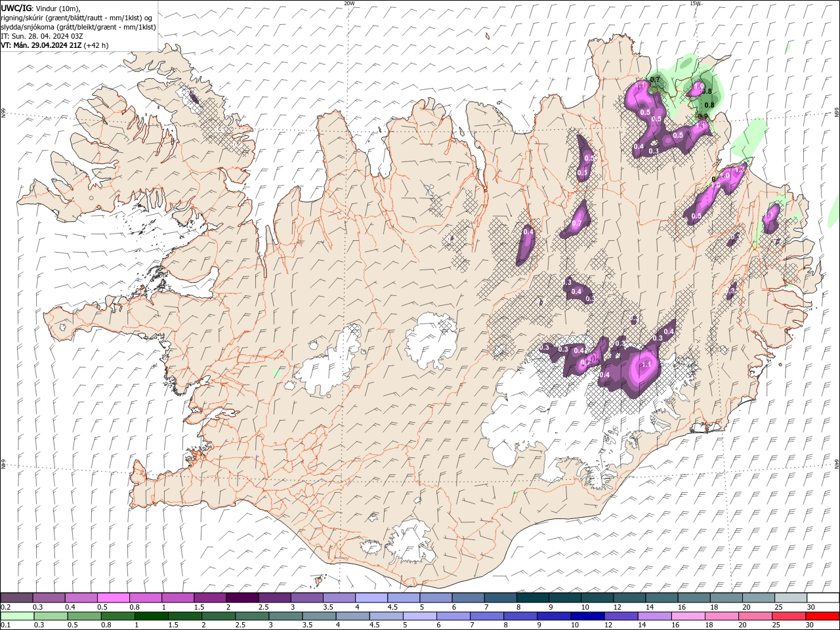Image resolution: width=840 pixels, height=630 pixels.
Task: Click the '20W' longitude label at top
Action: pyautogui.click(x=349, y=3)
